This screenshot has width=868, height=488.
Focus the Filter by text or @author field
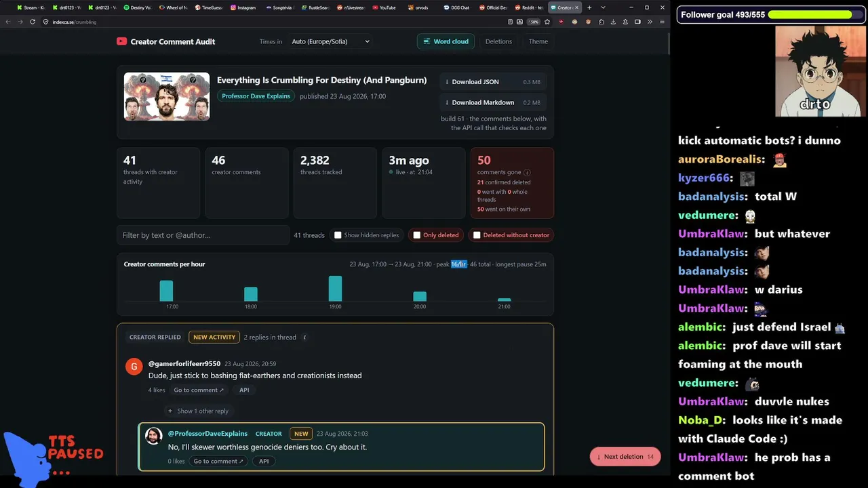(203, 235)
